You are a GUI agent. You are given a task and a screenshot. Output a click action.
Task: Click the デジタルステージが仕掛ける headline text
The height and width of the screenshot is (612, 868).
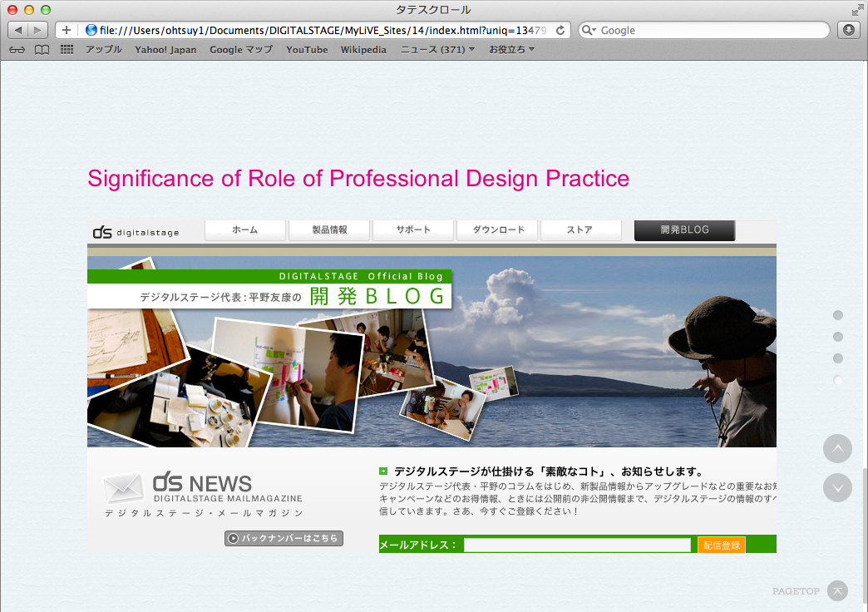coord(549,471)
